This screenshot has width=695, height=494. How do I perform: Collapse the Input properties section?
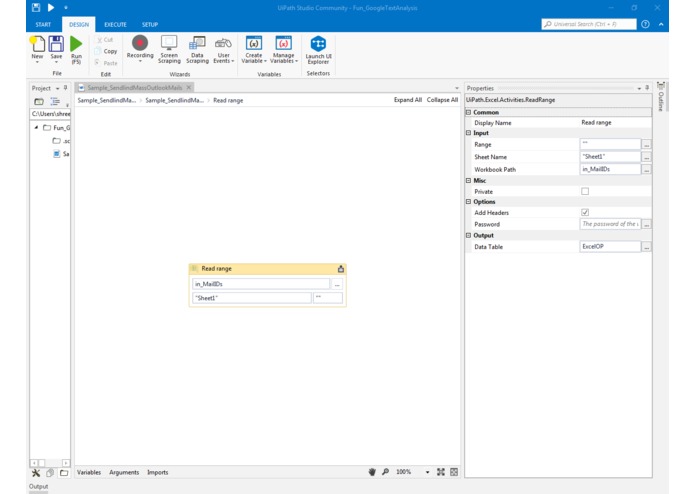click(469, 133)
